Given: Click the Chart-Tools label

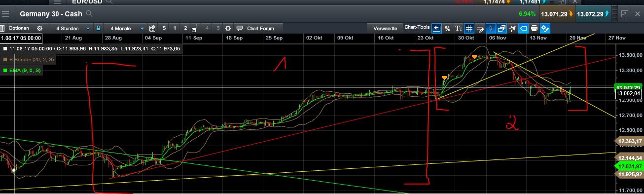Looking at the screenshot, I should [x=417, y=27].
